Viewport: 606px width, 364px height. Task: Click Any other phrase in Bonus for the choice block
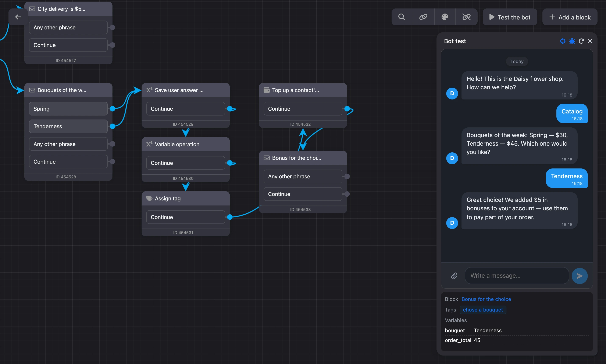pos(303,176)
